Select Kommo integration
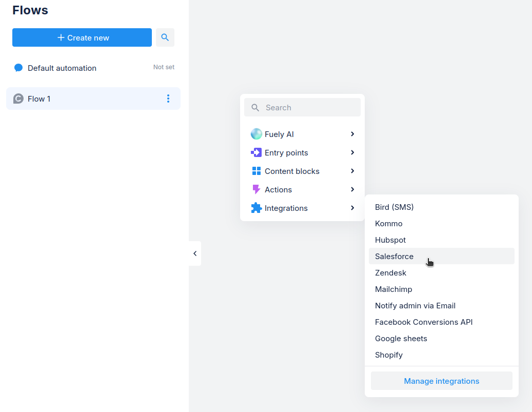 click(441, 224)
